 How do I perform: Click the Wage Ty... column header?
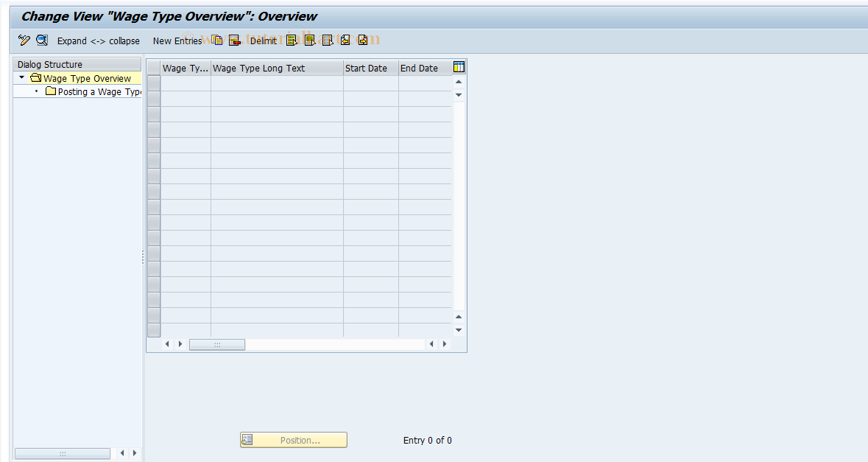[185, 68]
